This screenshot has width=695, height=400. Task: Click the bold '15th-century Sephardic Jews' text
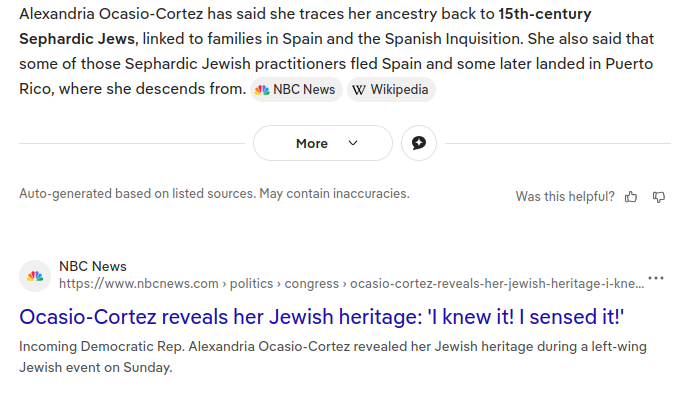305,26
